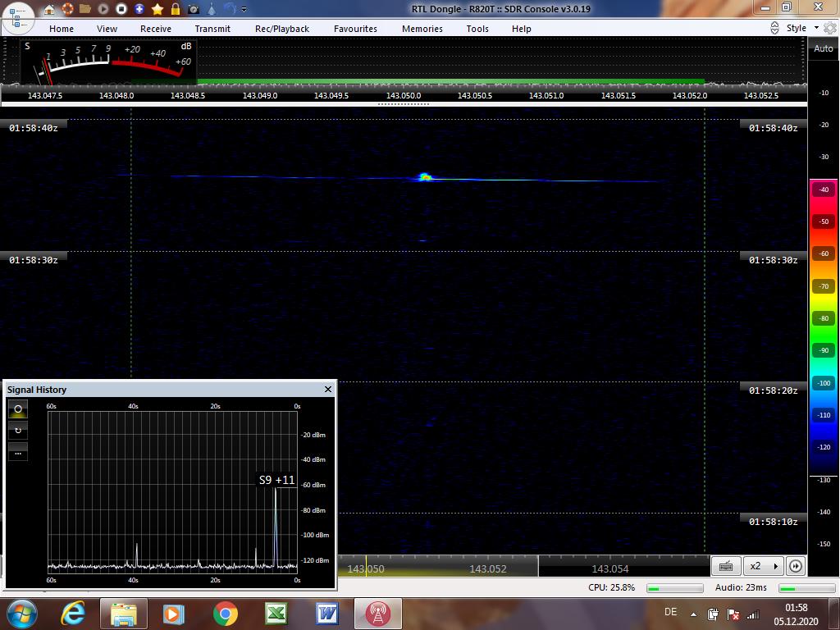Click the blue plus add icon

click(139, 8)
